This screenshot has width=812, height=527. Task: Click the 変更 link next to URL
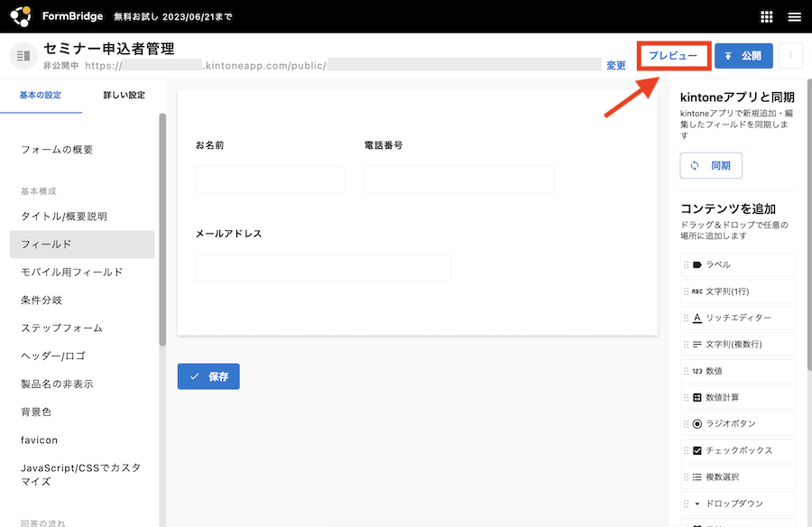click(616, 65)
